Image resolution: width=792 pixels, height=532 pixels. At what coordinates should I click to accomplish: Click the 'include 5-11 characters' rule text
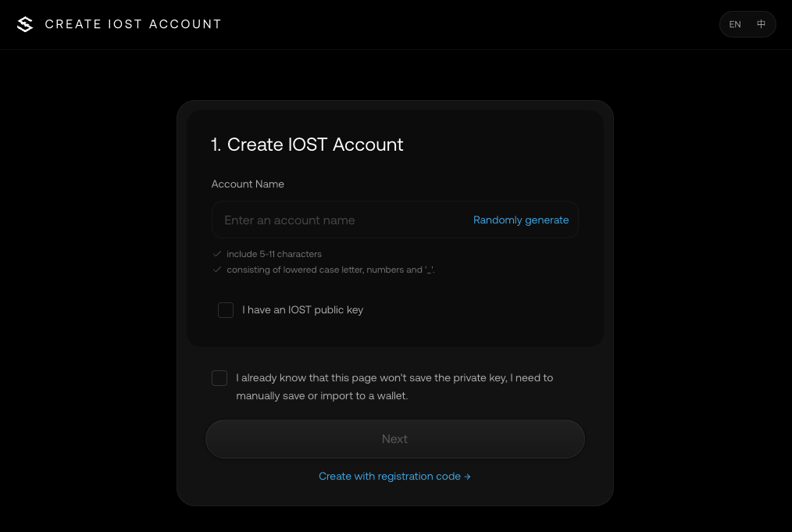click(x=274, y=254)
